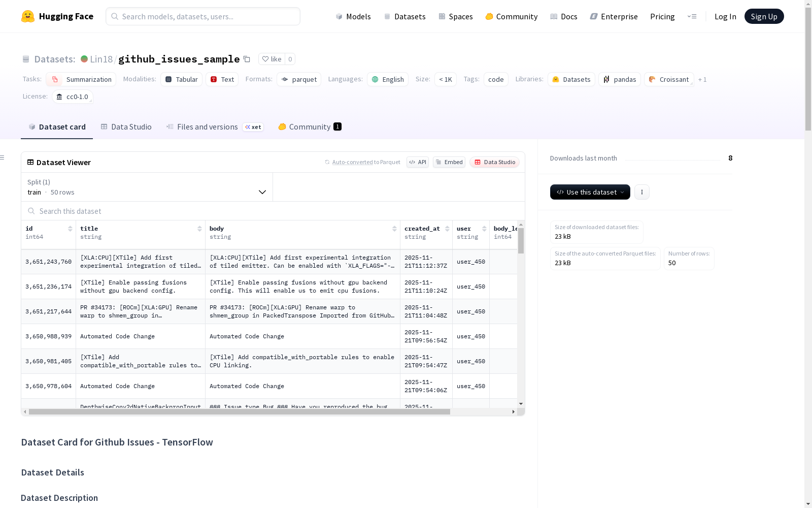Image resolution: width=812 pixels, height=508 pixels.
Task: Select the Tabular modality tag
Action: (x=182, y=79)
